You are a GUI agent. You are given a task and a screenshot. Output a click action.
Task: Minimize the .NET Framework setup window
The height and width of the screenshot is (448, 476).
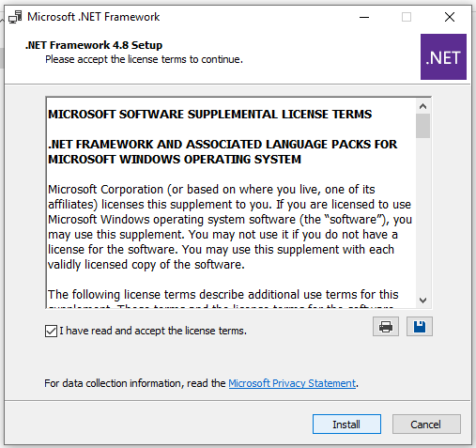(364, 17)
